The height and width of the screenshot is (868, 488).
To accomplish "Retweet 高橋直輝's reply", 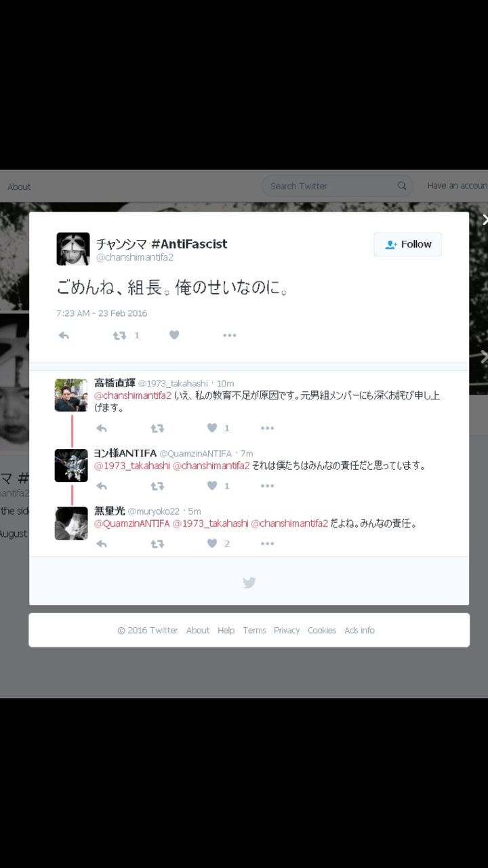I will pos(157,428).
